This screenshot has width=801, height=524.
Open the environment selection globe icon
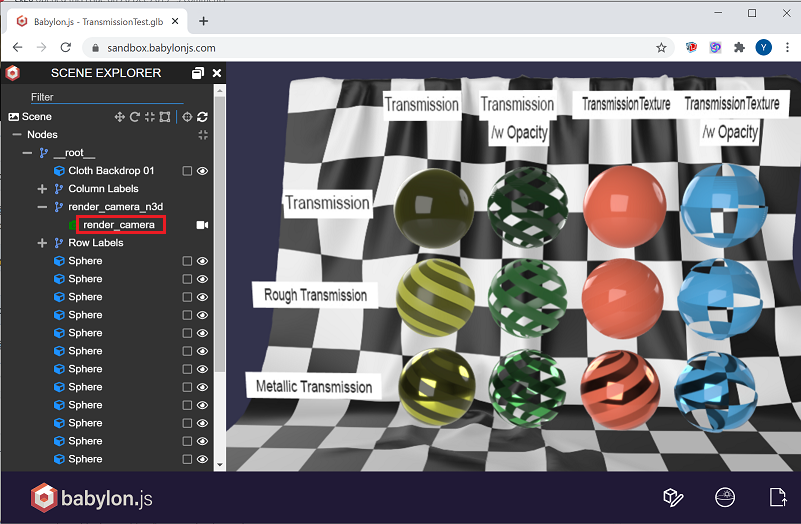[725, 497]
